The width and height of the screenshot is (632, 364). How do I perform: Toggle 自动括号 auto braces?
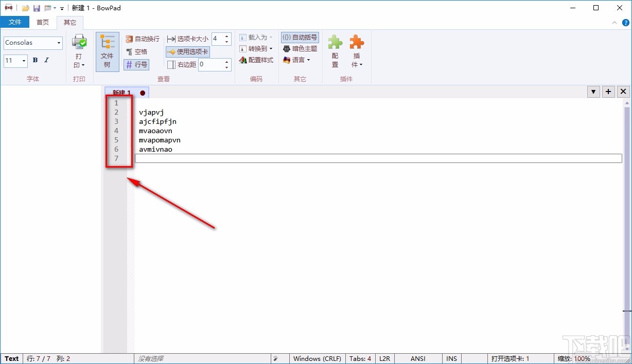(300, 37)
